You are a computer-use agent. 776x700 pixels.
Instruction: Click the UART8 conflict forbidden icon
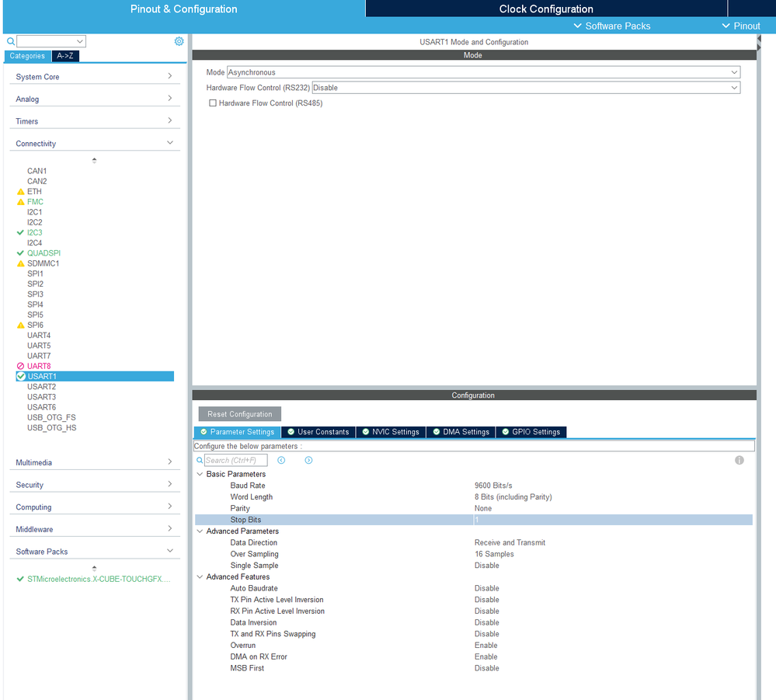tap(21, 367)
